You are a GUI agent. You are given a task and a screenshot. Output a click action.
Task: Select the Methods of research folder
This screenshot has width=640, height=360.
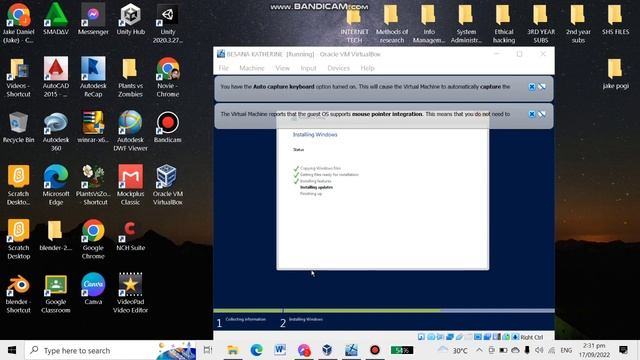pos(392,24)
